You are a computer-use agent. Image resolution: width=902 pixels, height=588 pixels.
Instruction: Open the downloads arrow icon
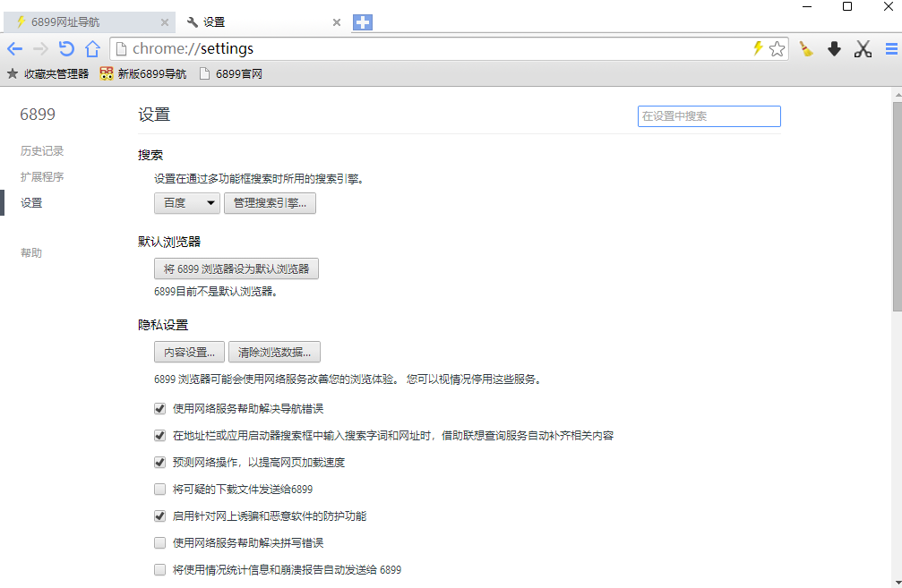coord(834,49)
